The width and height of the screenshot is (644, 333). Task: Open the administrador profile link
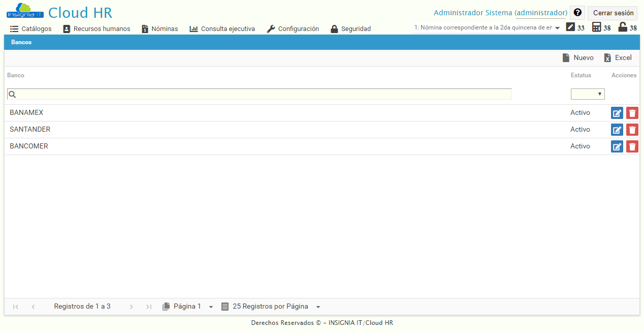point(541,12)
